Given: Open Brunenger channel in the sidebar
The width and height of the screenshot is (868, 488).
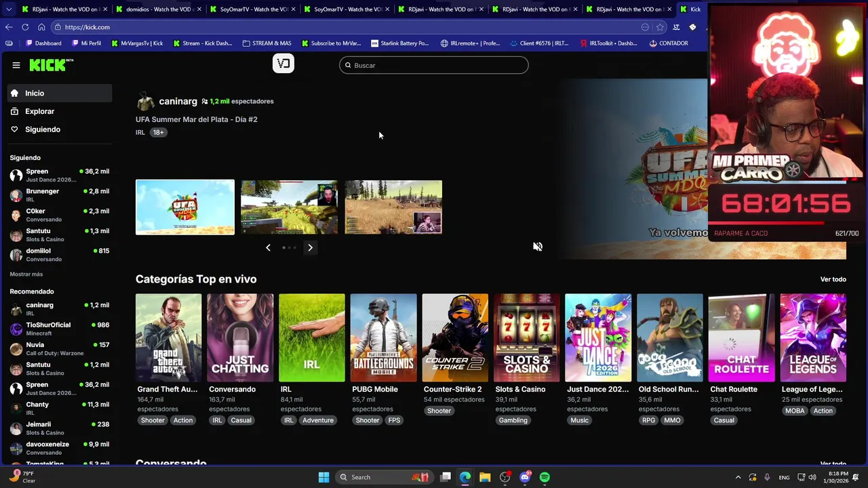Looking at the screenshot, I should 60,195.
